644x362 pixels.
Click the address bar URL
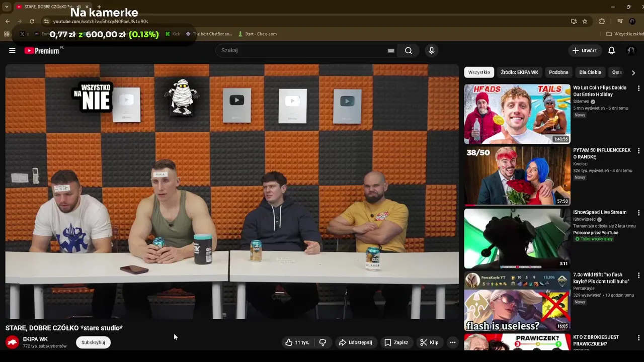coord(101,22)
